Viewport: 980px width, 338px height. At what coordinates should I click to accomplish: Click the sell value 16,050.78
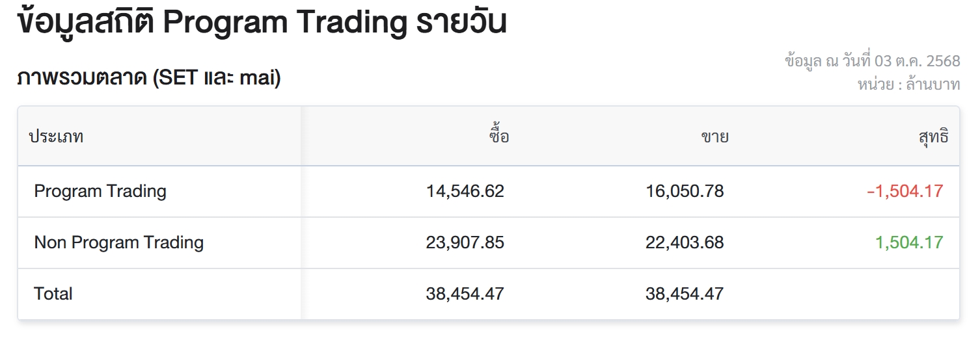click(685, 191)
